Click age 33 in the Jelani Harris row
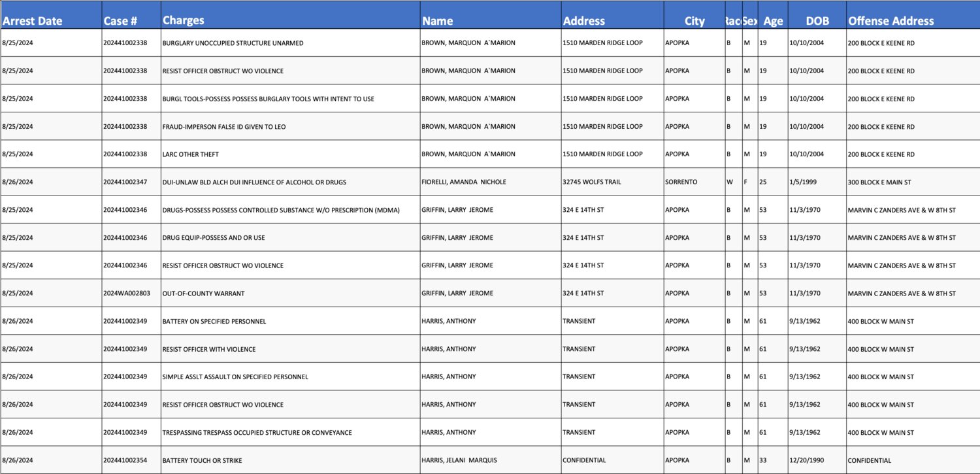The image size is (980, 474). (x=773, y=460)
